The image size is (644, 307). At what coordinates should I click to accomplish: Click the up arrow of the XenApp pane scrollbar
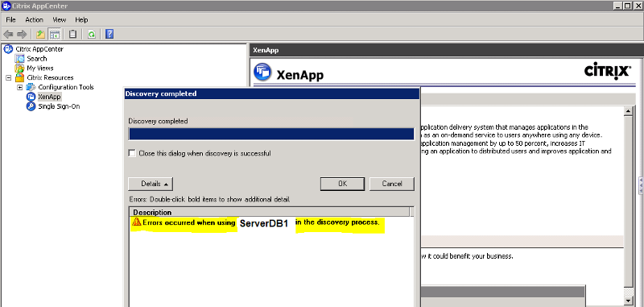(628, 111)
